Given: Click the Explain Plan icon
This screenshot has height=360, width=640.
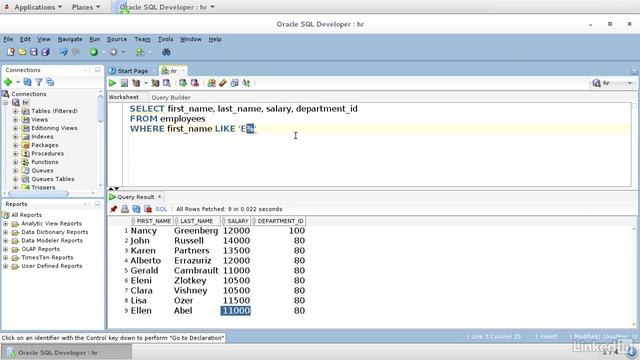Looking at the screenshot, I should click(x=136, y=83).
